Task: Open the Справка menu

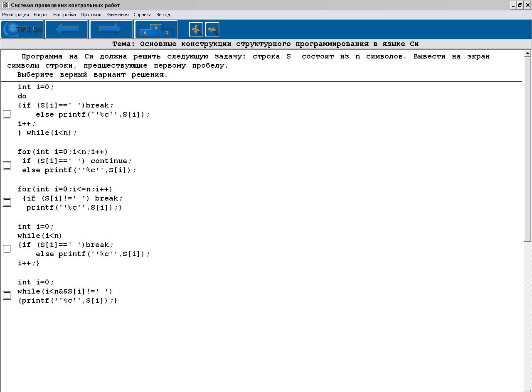Action: 143,15
